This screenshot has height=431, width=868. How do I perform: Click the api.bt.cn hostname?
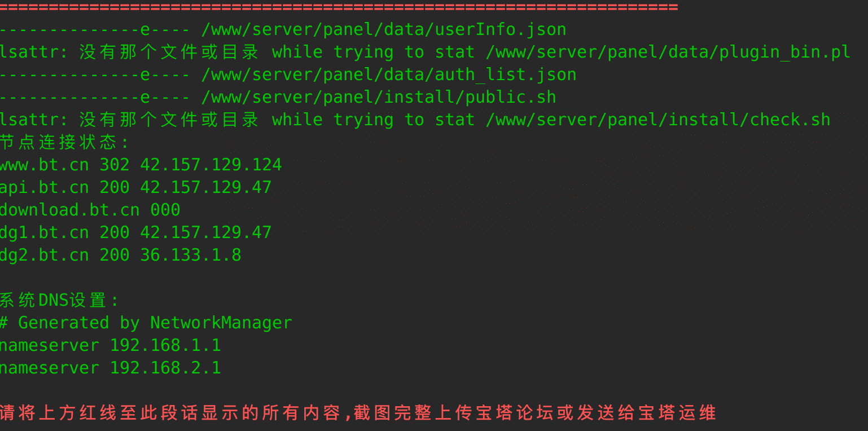44,187
